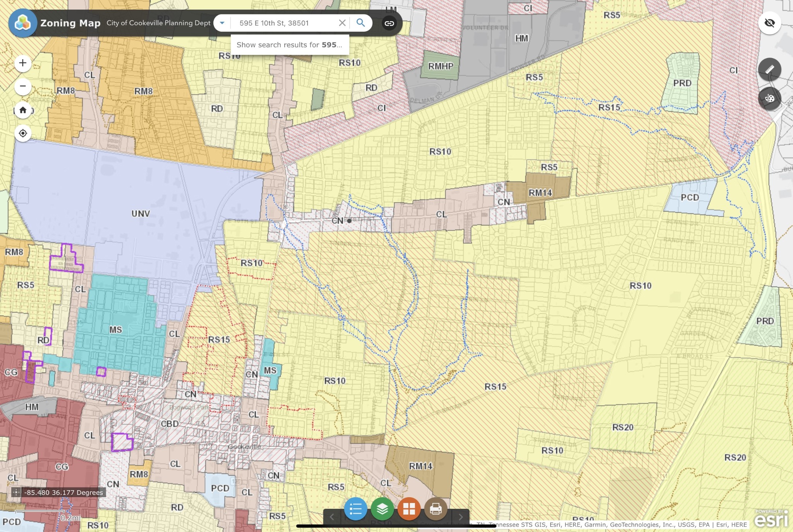Click the magnifier search button

coord(360,23)
